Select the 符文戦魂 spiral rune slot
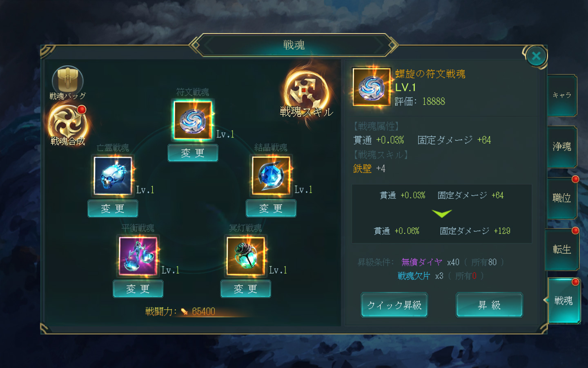The image size is (588, 368). click(193, 120)
